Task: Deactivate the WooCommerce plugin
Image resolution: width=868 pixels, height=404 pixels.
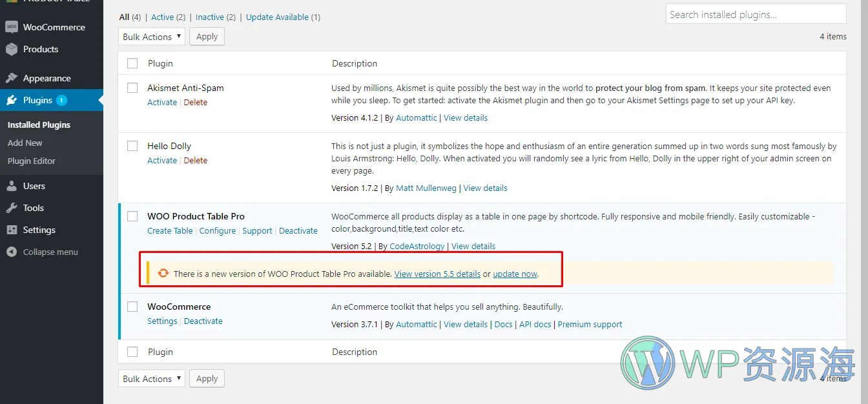Action: click(203, 321)
